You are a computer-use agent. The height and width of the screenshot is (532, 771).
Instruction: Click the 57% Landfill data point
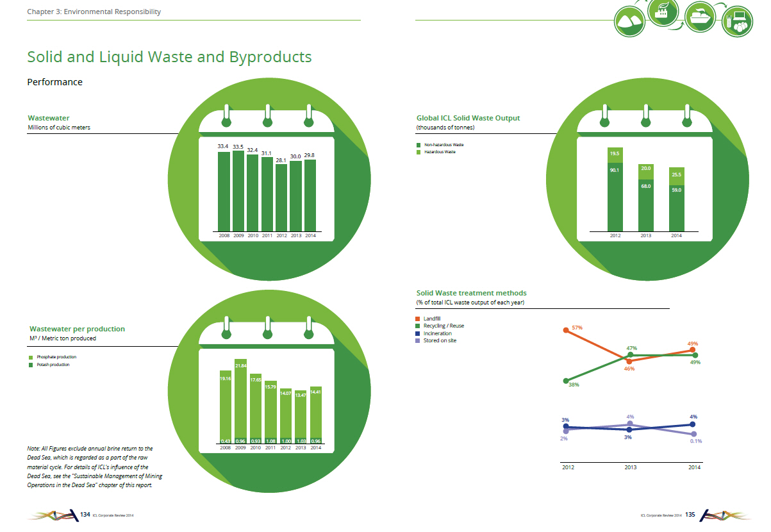[x=565, y=330]
